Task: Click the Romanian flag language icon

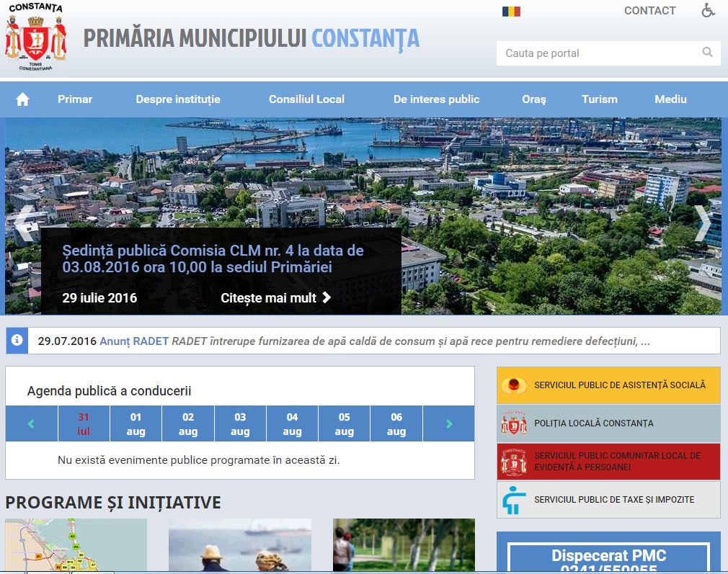Action: [511, 11]
